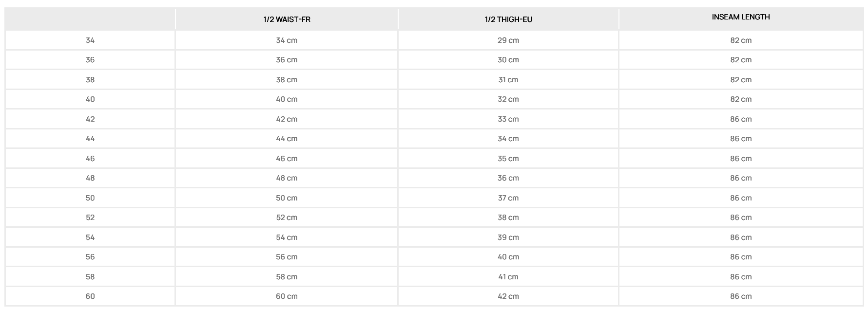Click the 56 cm waist cell
Viewport: 868px width, 309px height.
click(287, 257)
